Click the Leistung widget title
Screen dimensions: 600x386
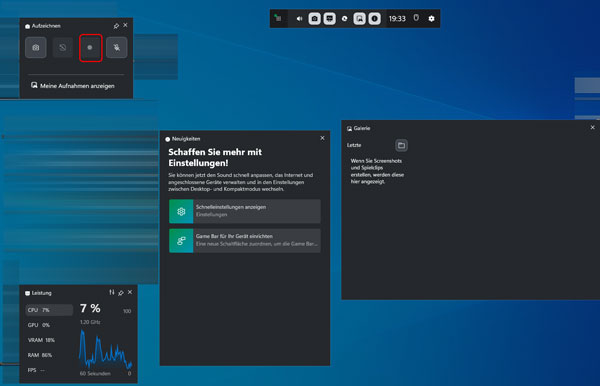pos(41,293)
